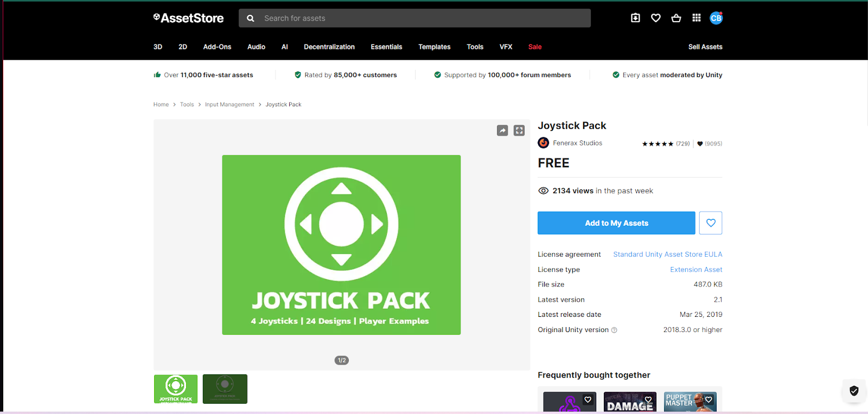Open the favorites heart in header
The width and height of the screenshot is (868, 414).
[x=656, y=18]
